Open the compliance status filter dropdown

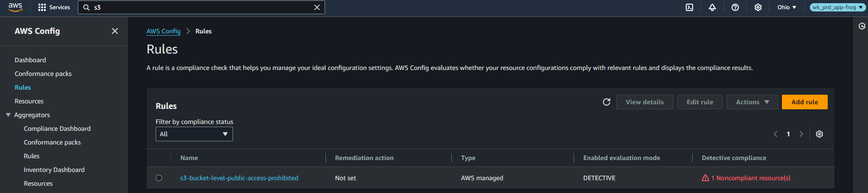(194, 134)
